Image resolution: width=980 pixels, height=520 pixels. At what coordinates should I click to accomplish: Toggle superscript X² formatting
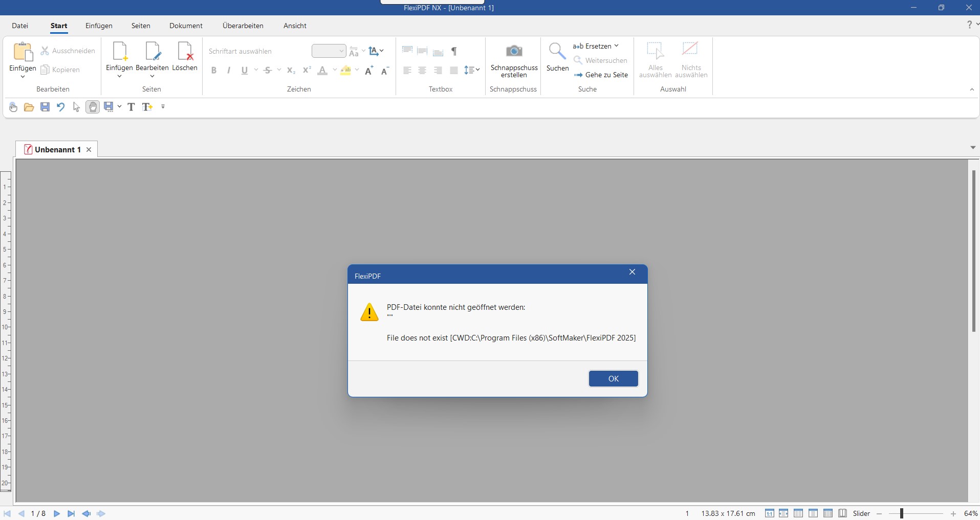[x=307, y=71]
